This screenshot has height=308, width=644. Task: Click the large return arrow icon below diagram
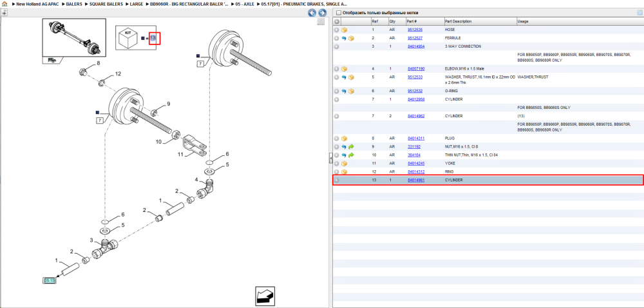[x=265, y=296]
